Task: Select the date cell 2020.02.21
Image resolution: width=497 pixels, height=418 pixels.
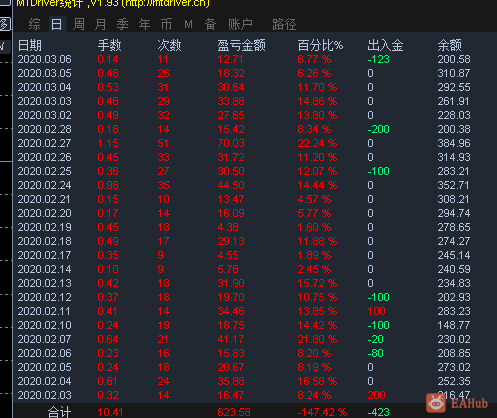Action: 44,199
